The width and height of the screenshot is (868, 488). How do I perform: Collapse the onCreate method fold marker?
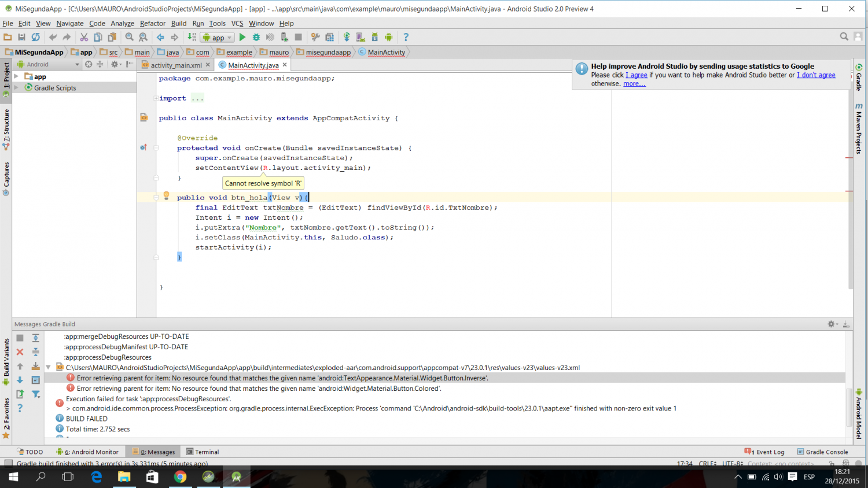click(156, 148)
